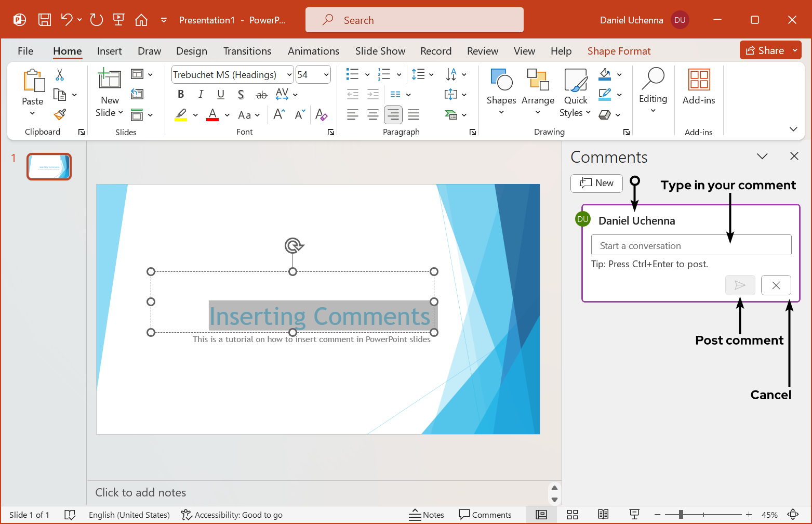812x524 pixels.
Task: Click the Save icon in title bar
Action: click(45, 20)
